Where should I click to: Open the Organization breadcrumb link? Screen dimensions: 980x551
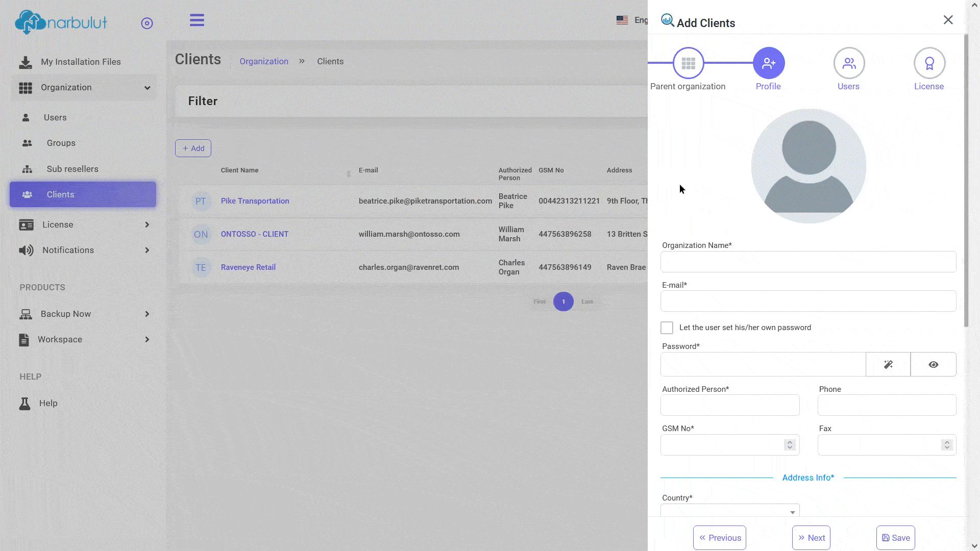(264, 62)
